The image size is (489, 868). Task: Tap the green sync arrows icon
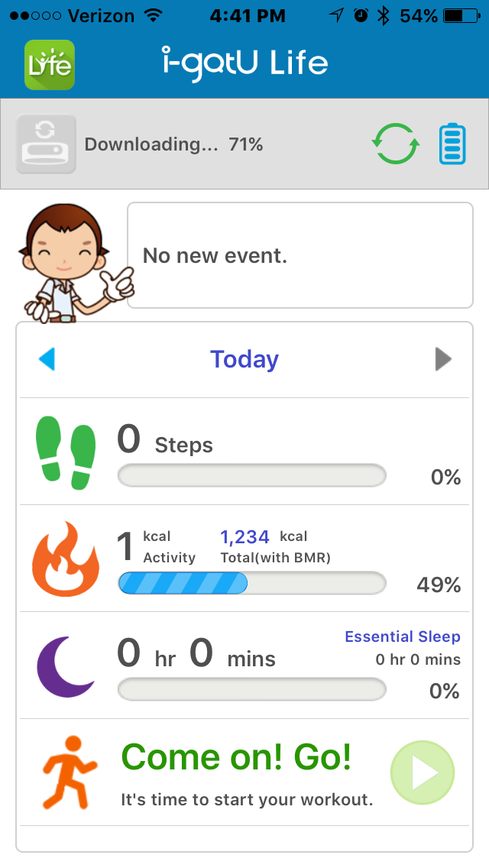point(396,144)
